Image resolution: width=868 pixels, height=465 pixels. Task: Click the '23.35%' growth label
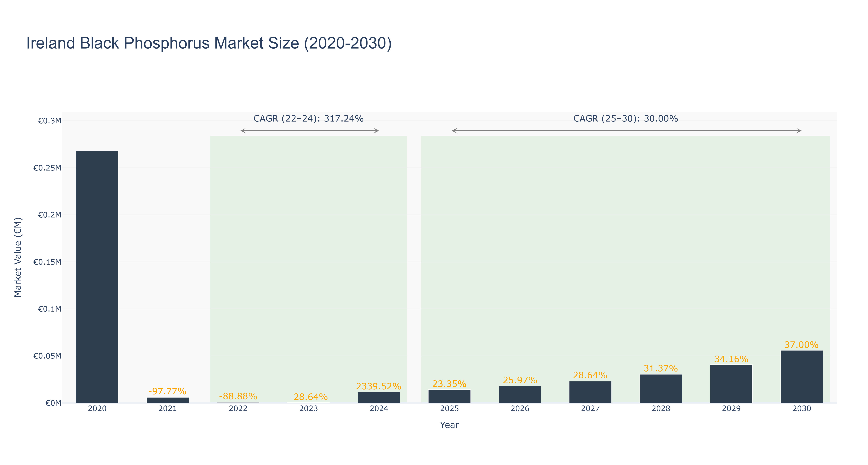click(449, 384)
